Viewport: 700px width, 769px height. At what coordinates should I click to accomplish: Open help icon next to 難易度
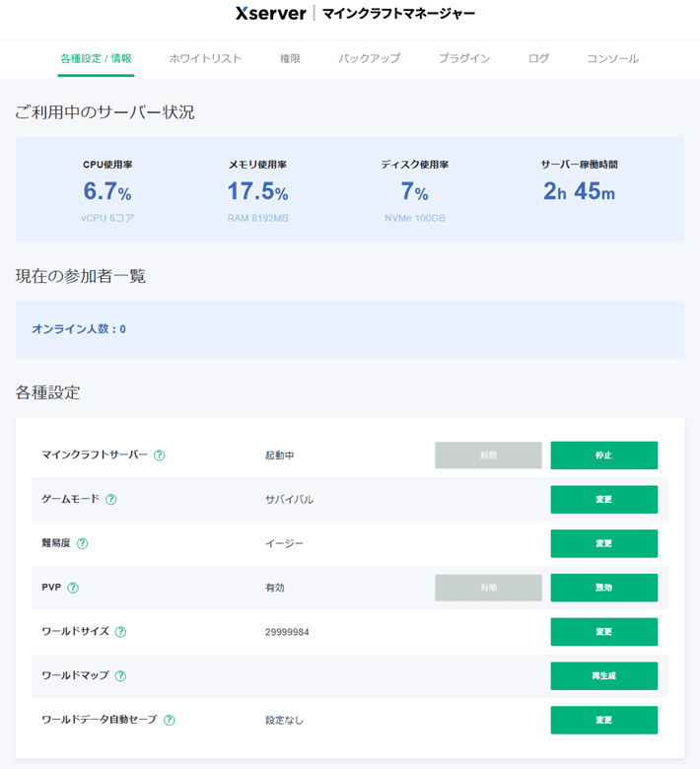(83, 543)
